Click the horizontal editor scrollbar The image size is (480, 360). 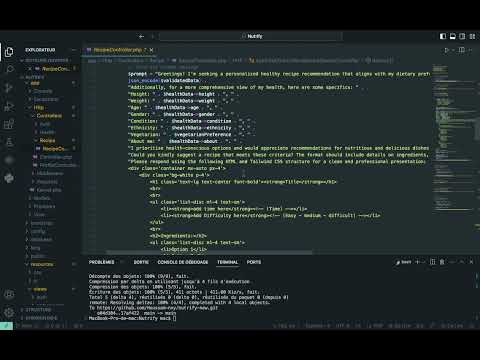(209, 253)
